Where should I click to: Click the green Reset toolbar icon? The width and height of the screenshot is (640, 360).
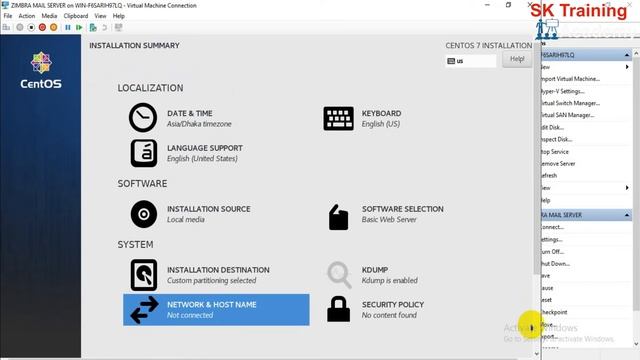[79, 27]
